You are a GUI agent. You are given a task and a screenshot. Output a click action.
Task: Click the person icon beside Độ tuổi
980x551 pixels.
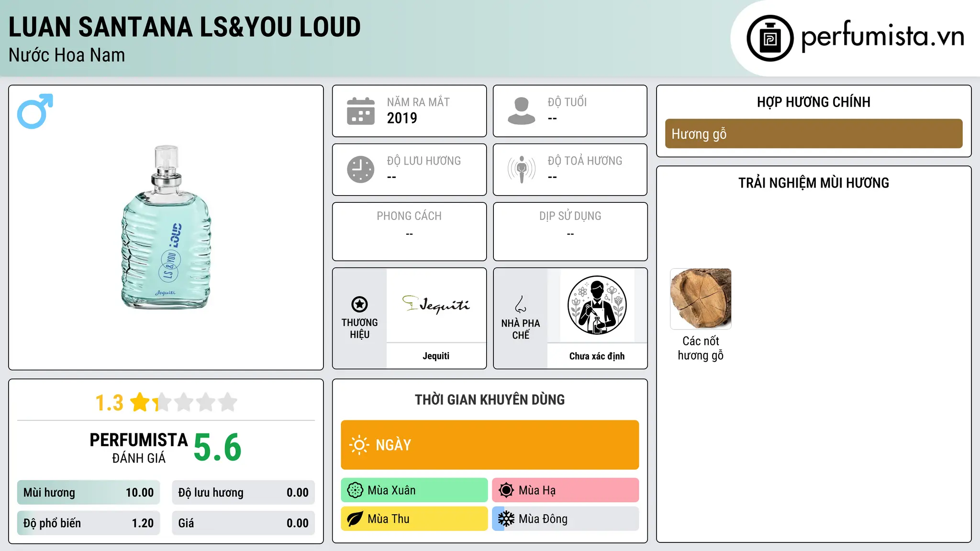[x=522, y=111]
